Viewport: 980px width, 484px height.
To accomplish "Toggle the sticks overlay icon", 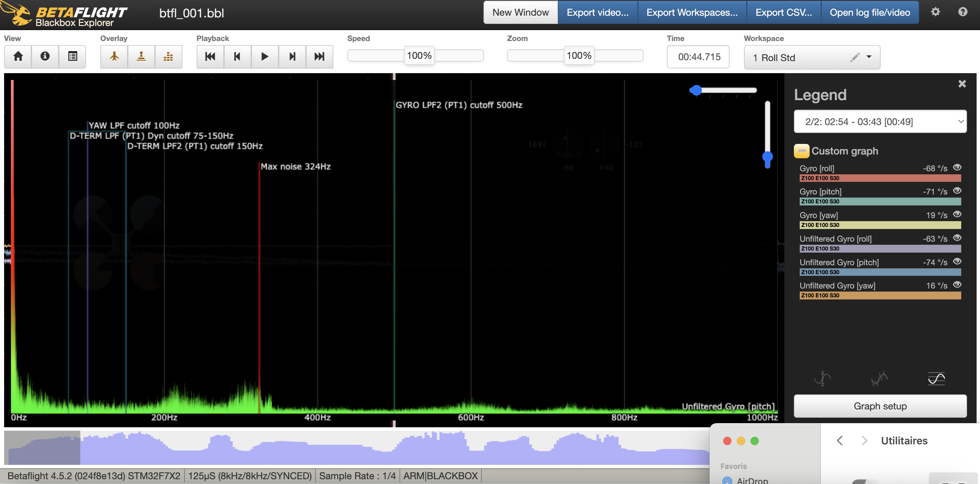I will click(x=141, y=56).
